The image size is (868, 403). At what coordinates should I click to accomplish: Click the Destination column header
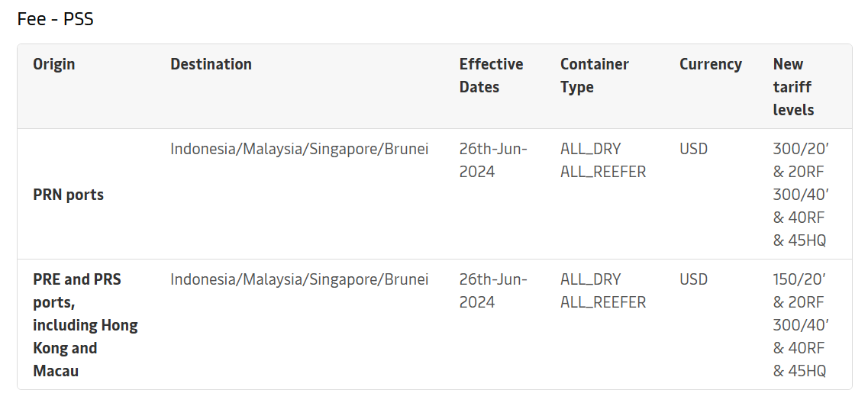[x=211, y=64]
